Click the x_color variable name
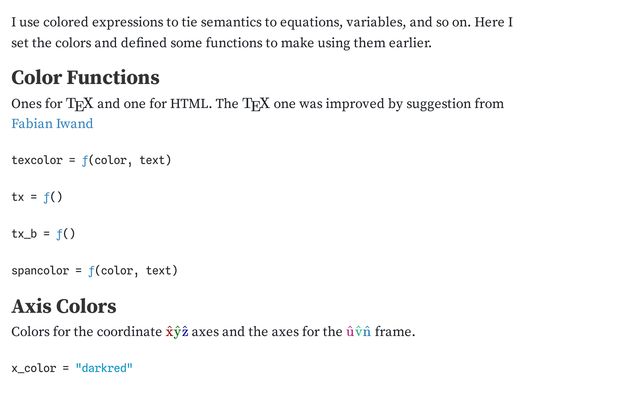 pos(34,368)
